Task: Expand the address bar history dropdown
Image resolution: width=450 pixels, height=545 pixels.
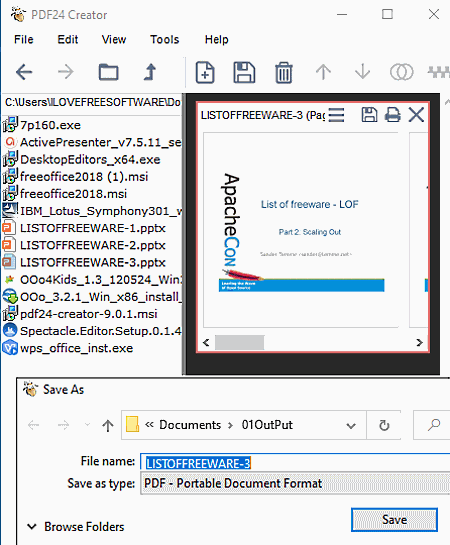Action: point(351,425)
